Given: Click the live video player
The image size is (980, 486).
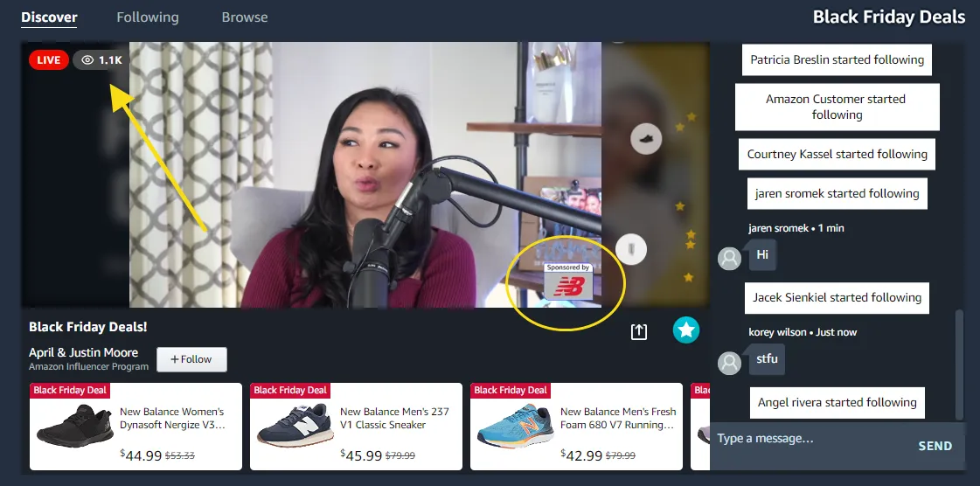Looking at the screenshot, I should click(365, 175).
